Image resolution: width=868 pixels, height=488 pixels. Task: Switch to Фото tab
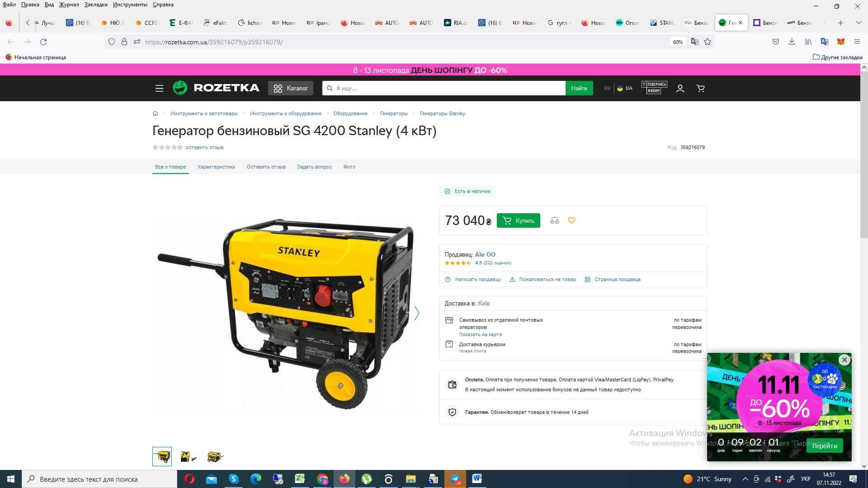click(x=349, y=167)
